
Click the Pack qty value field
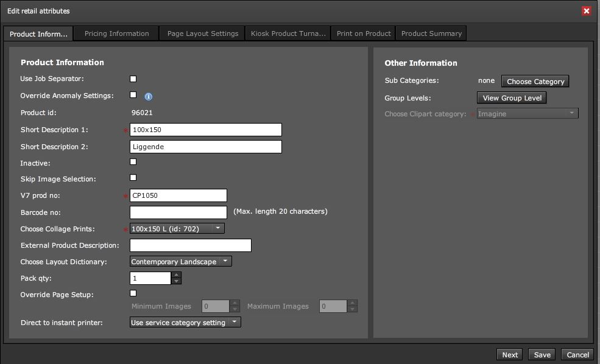point(150,278)
